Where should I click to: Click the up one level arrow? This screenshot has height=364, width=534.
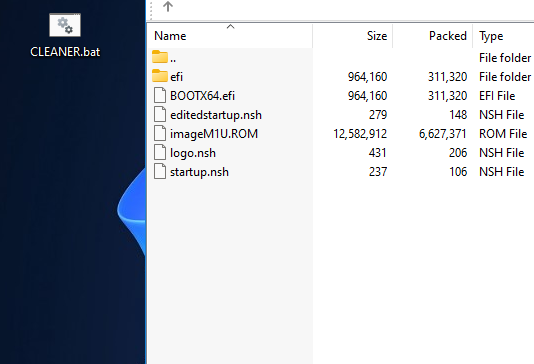pyautogui.click(x=168, y=6)
